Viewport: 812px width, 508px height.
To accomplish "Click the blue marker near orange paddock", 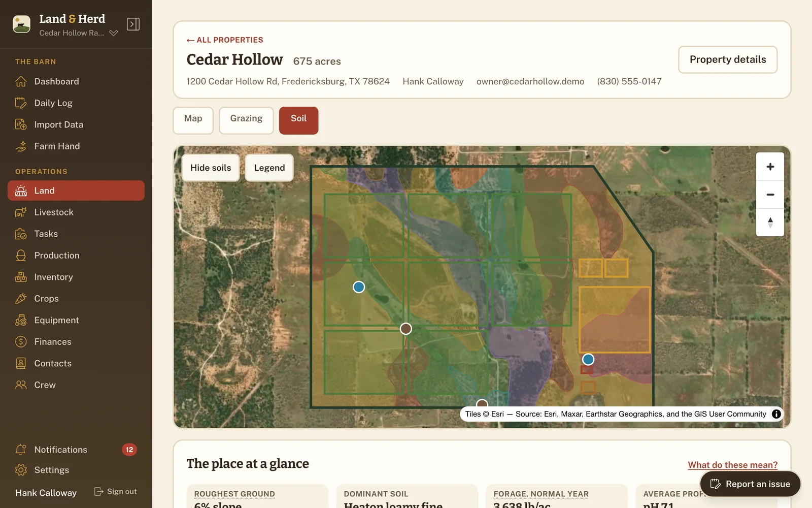I will click(x=588, y=359).
